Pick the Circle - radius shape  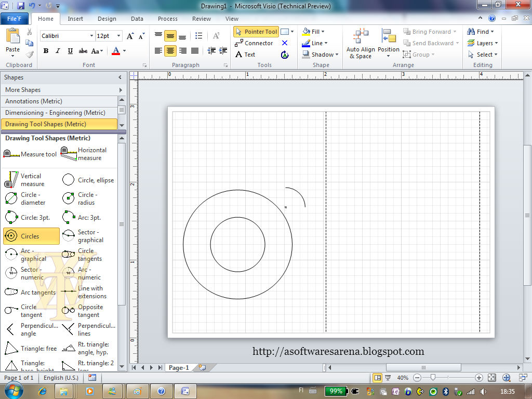click(x=79, y=198)
